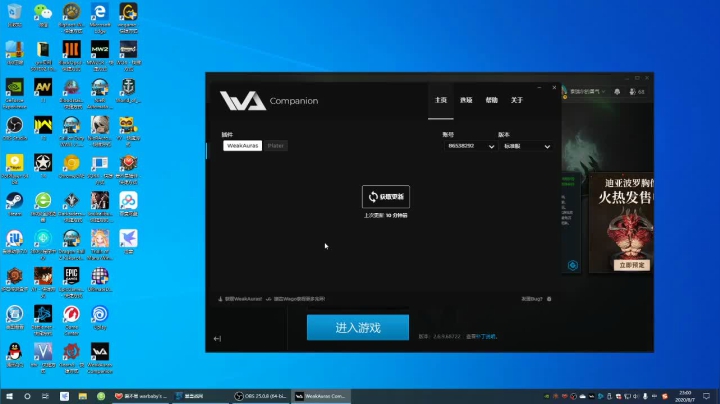Expand the version dropdown in Companion
Screen dimensions: 720x404
527,146
